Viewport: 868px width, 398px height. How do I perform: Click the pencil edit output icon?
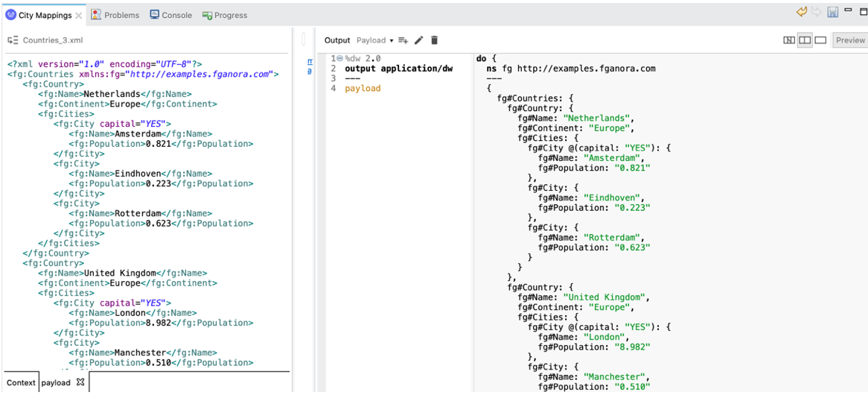click(418, 40)
